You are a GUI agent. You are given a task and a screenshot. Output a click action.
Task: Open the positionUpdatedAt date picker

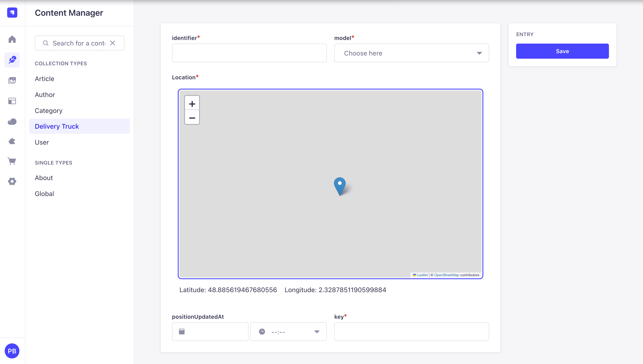tap(210, 331)
